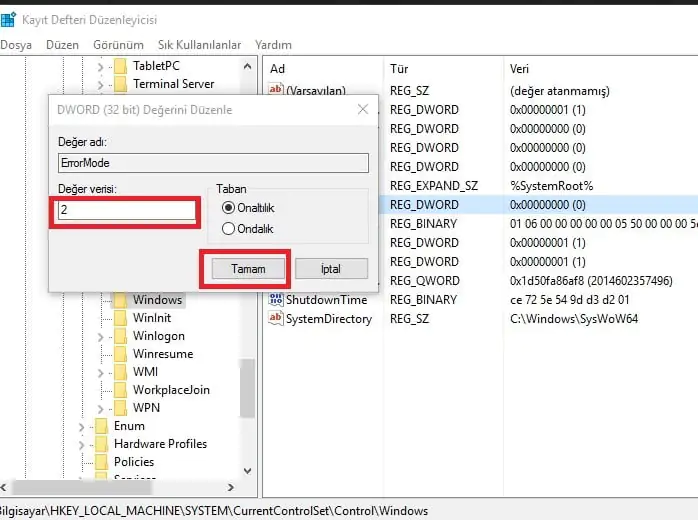Select the WorkplaceJoin folder icon
Viewport: 698px width, 520px height.
coord(120,390)
